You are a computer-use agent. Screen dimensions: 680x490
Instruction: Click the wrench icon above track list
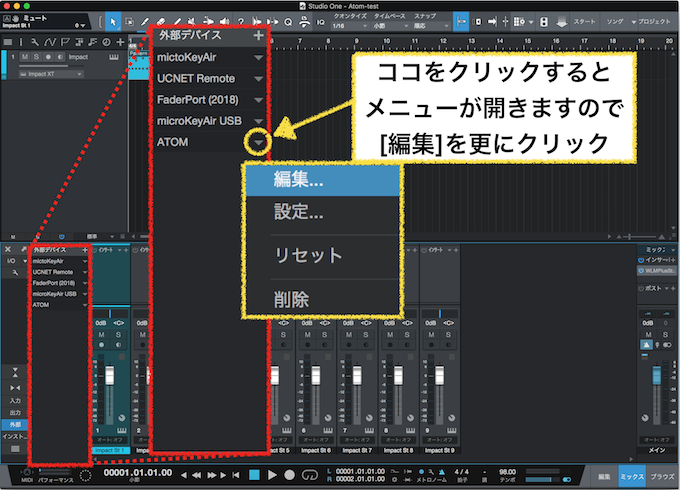click(35, 42)
